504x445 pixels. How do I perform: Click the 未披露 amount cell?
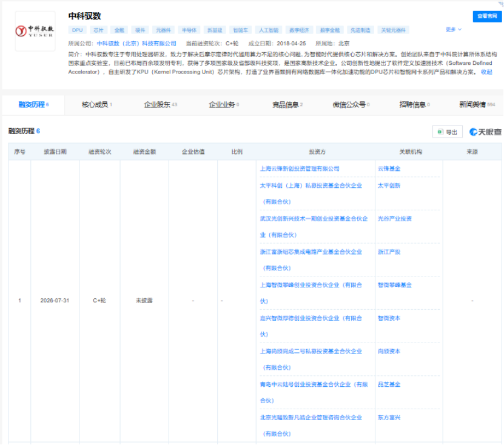[144, 301]
